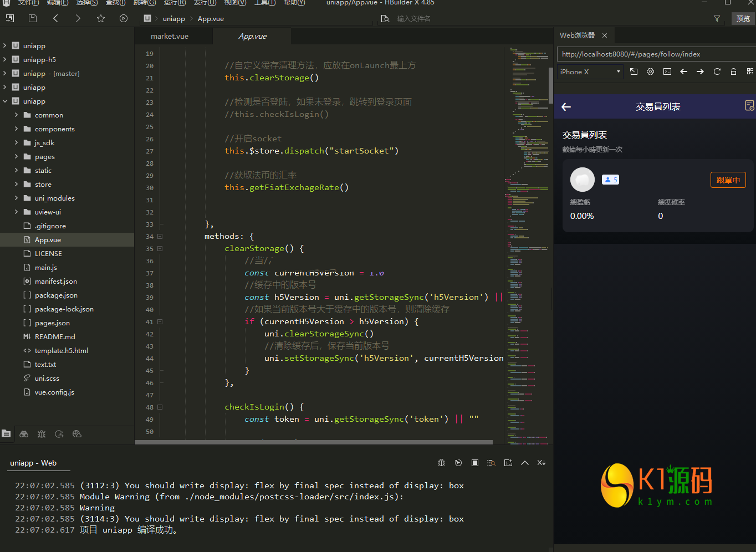Refresh the built-in web browser
Viewport: 756px width, 552px height.
[x=717, y=71]
